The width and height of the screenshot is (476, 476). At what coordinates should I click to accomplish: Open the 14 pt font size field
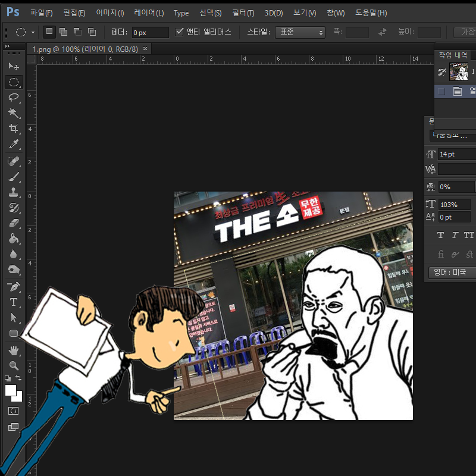[x=457, y=154]
